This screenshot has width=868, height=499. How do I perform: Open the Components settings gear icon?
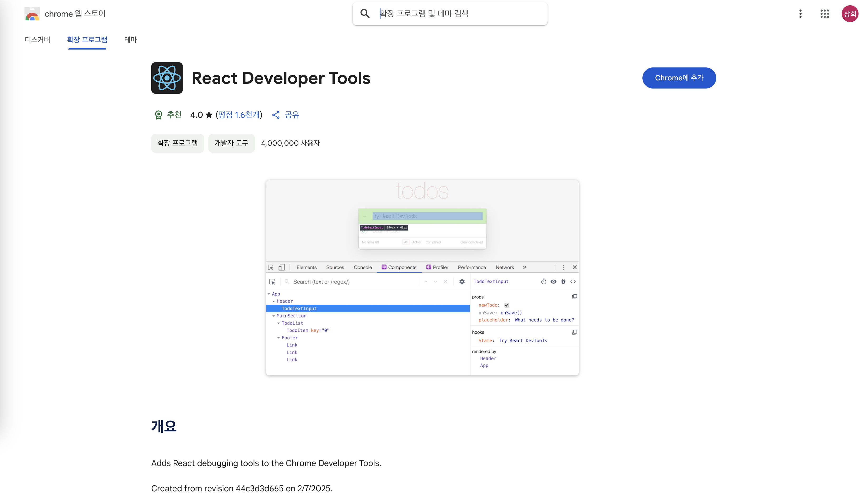pos(462,282)
